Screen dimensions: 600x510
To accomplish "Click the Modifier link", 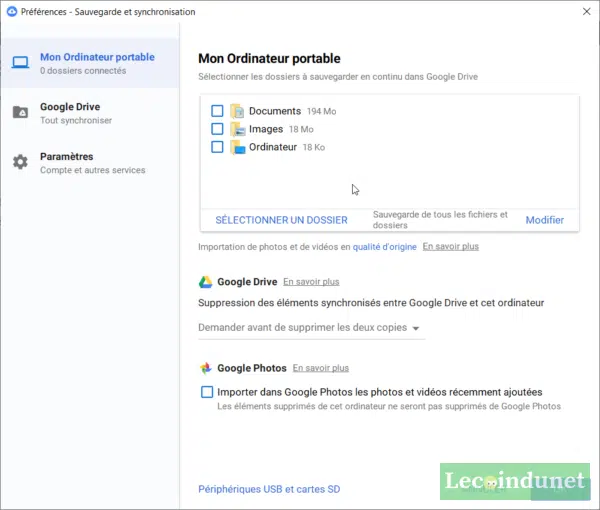I will coord(545,220).
